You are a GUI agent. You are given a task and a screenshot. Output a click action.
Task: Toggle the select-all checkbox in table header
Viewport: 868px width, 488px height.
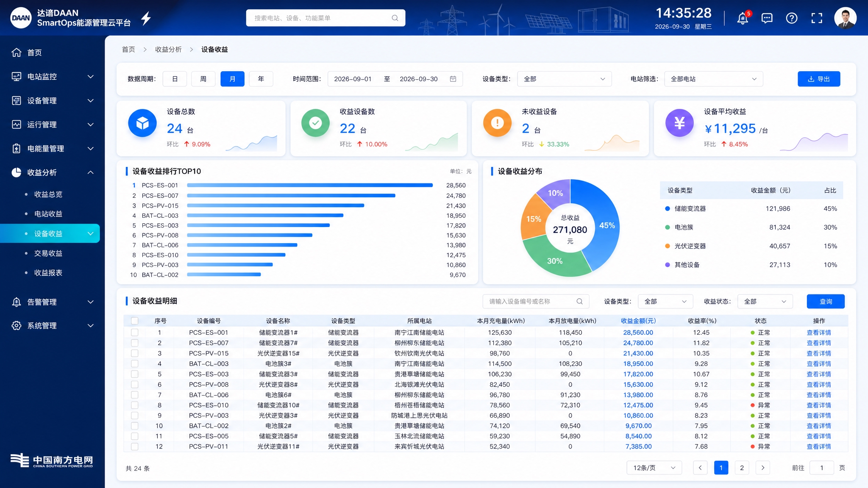tap(134, 321)
